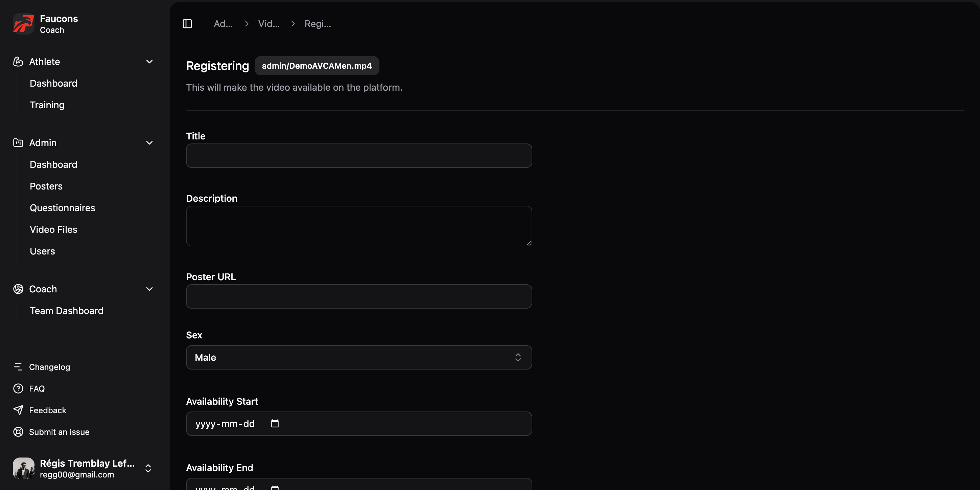Open the Availability Start calendar picker

[x=275, y=423]
